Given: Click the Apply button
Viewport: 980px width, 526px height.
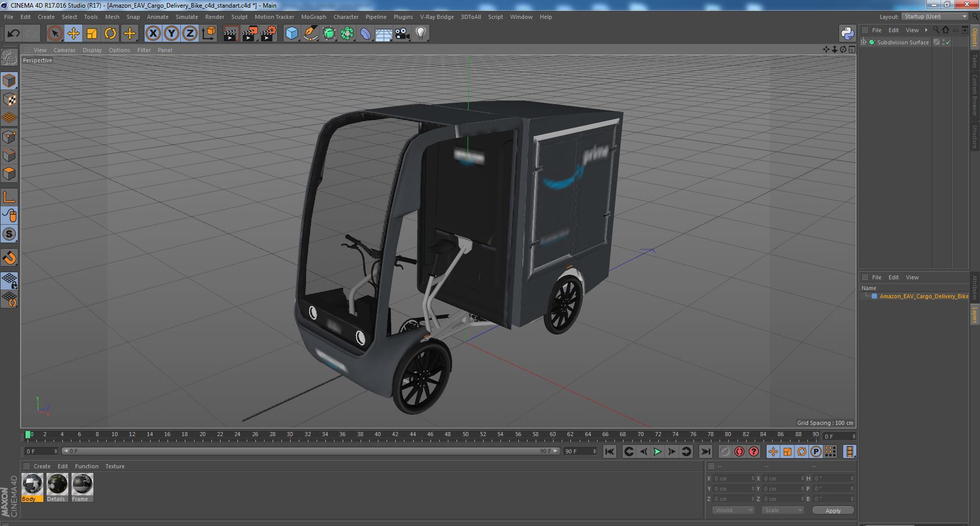Looking at the screenshot, I should tap(833, 511).
